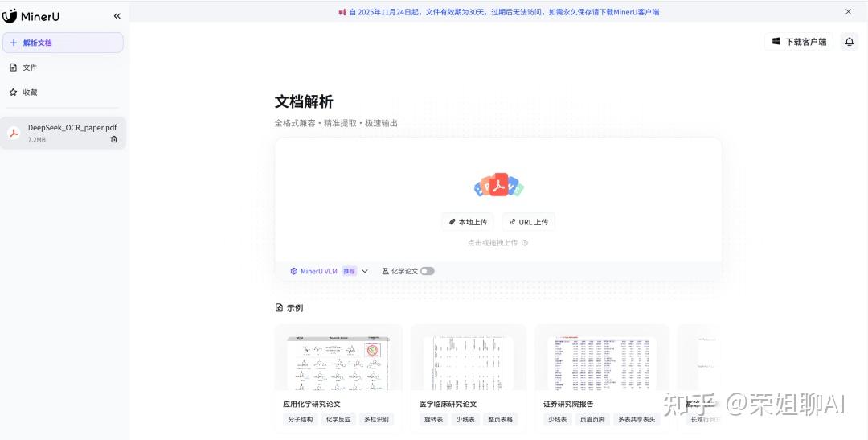
Task: Click the MinerU logo
Action: (32, 16)
